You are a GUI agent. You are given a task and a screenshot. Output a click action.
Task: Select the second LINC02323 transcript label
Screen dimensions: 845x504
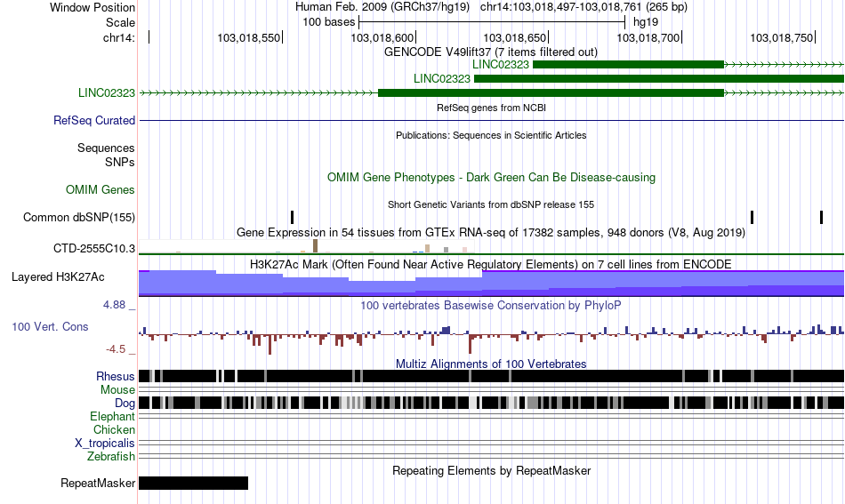click(442, 78)
